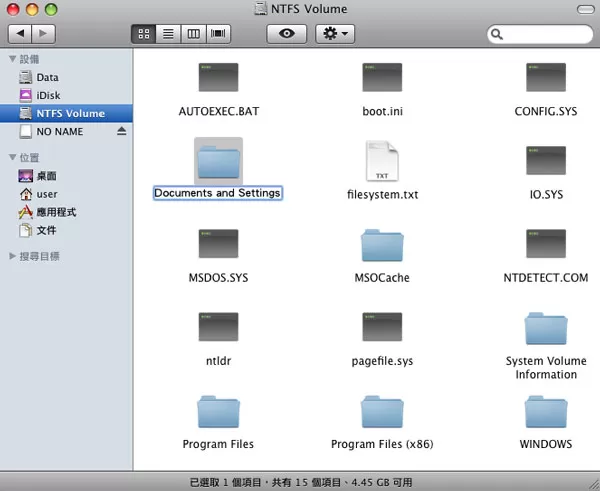
Task: Open 文件 documents in sidebar
Action: click(66, 230)
